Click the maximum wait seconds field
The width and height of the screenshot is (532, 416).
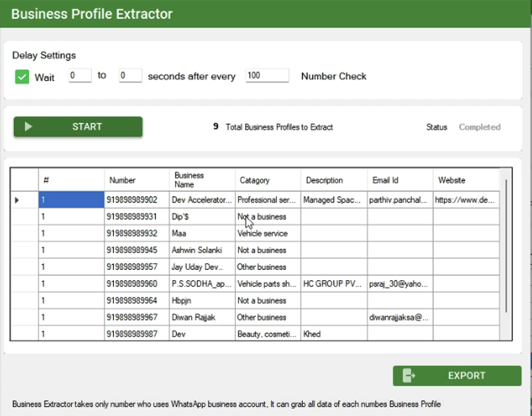coord(130,76)
